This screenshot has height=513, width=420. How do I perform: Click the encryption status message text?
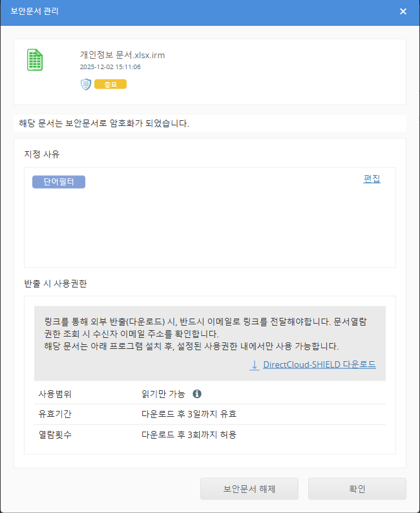[105, 123]
